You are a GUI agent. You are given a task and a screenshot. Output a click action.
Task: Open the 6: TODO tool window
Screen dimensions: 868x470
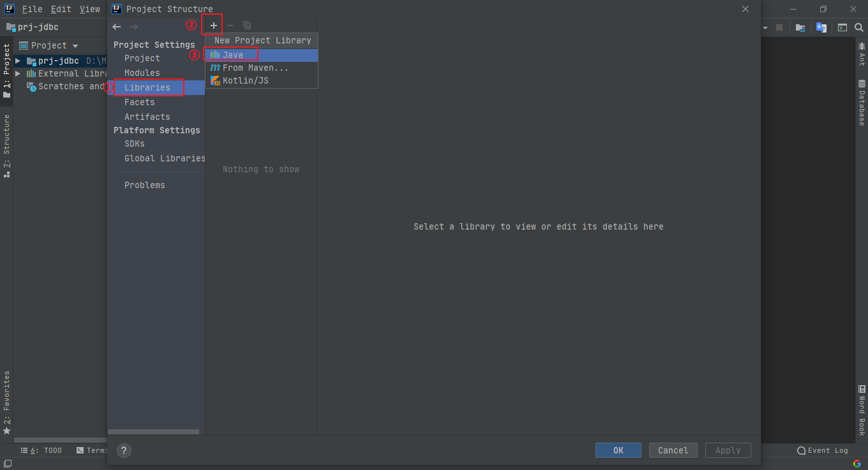click(x=41, y=450)
